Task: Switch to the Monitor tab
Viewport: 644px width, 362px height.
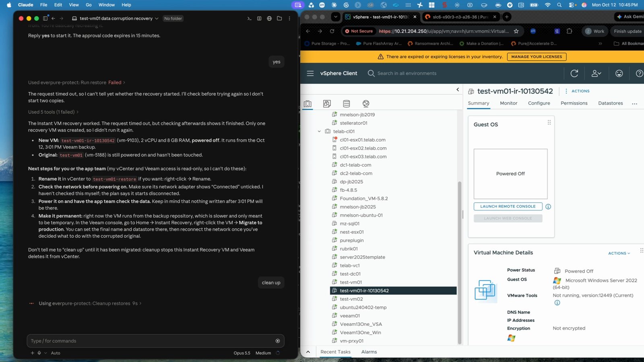Action: pos(508,103)
